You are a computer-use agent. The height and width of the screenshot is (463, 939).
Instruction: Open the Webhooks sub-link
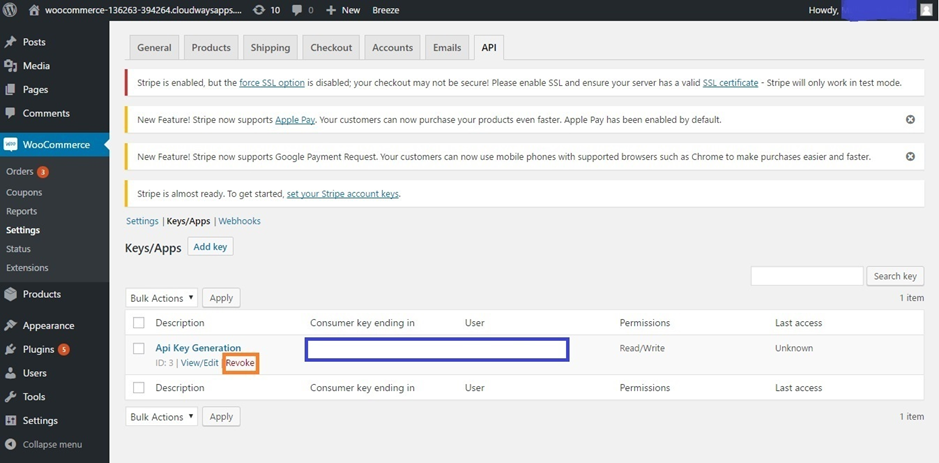pos(240,221)
